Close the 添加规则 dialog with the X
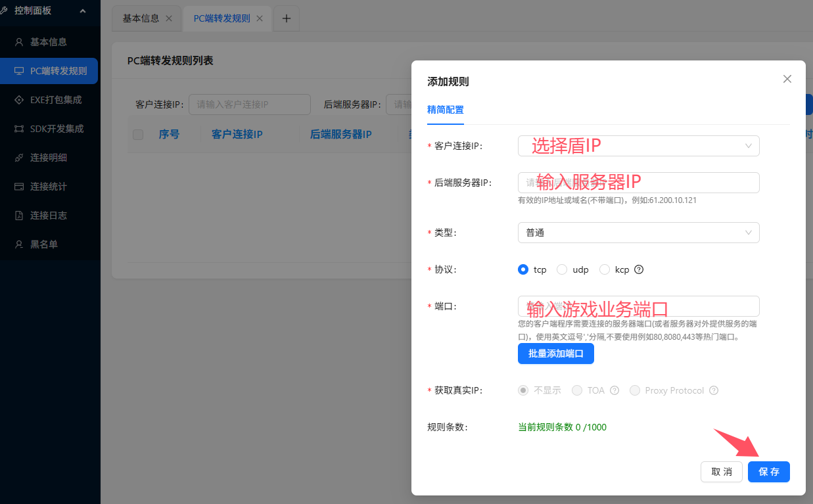The width and height of the screenshot is (813, 504). point(787,79)
